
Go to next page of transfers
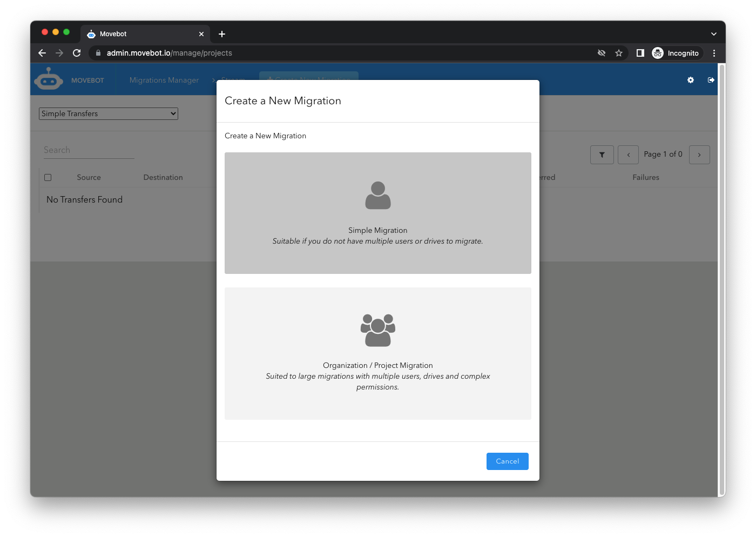699,155
